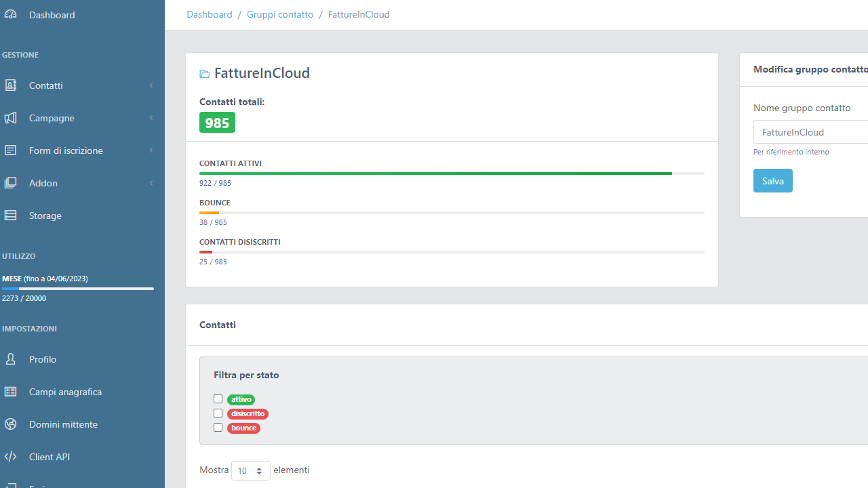Click the green attivo filter badge
This screenshot has width=868, height=488.
coord(241,400)
